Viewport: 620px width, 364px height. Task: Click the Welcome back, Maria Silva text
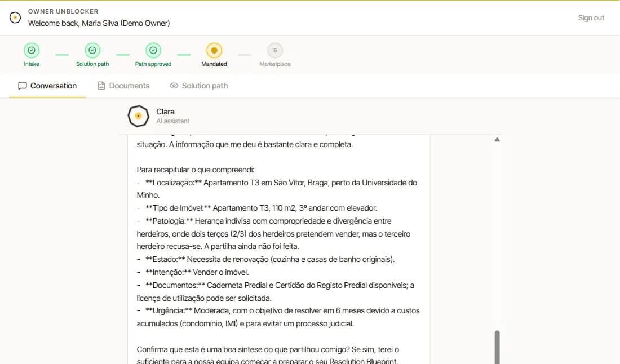click(x=99, y=23)
